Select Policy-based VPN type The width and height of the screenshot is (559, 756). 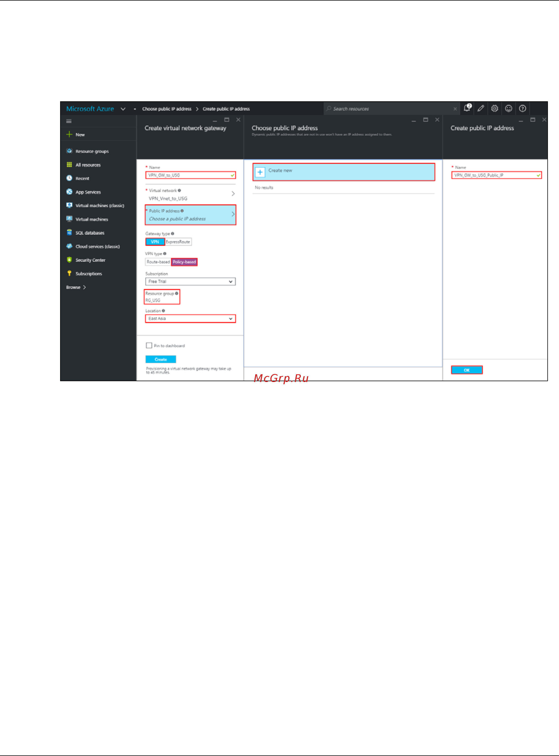tap(184, 262)
